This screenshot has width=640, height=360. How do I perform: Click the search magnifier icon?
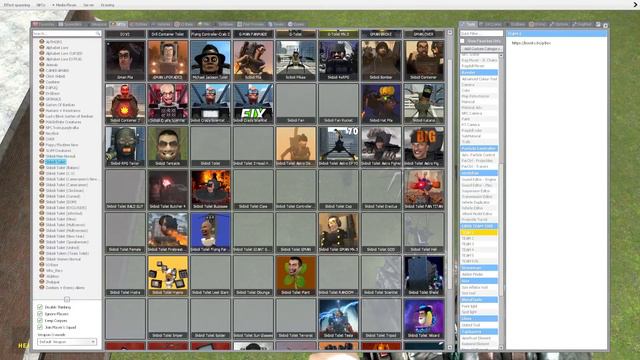pos(98,33)
